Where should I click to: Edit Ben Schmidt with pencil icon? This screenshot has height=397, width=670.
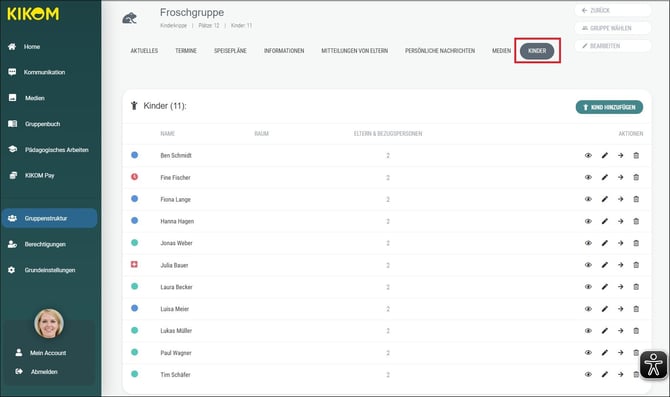click(x=605, y=156)
